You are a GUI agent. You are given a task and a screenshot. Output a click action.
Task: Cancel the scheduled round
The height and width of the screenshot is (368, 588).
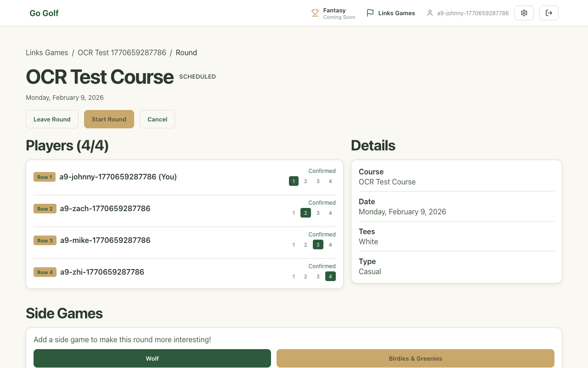(x=157, y=119)
